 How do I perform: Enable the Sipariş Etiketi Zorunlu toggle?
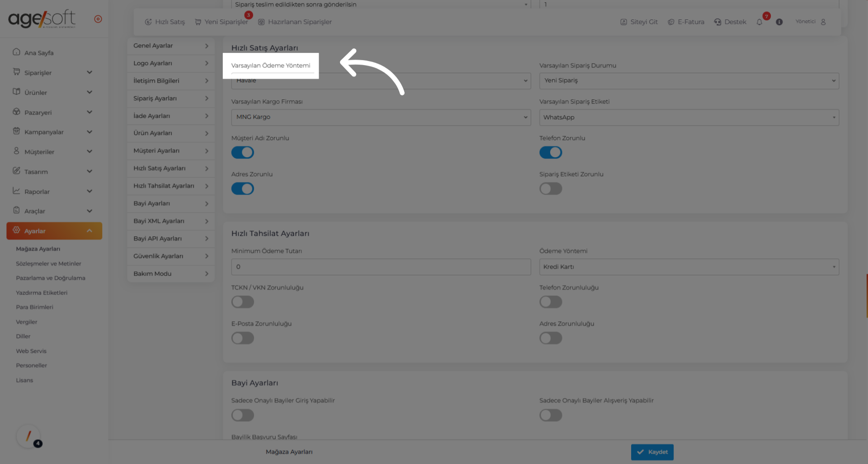[x=551, y=189]
